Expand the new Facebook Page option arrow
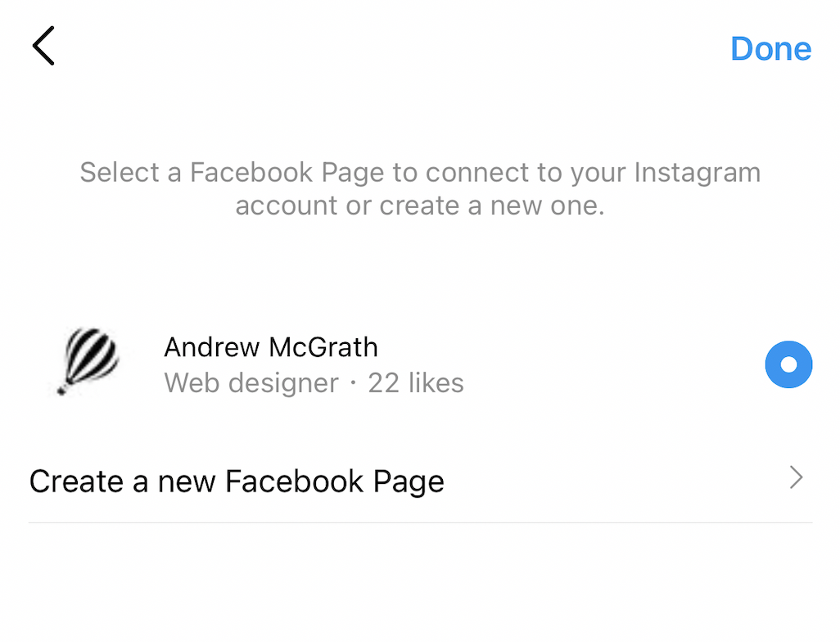The width and height of the screenshot is (840, 642). [x=796, y=478]
